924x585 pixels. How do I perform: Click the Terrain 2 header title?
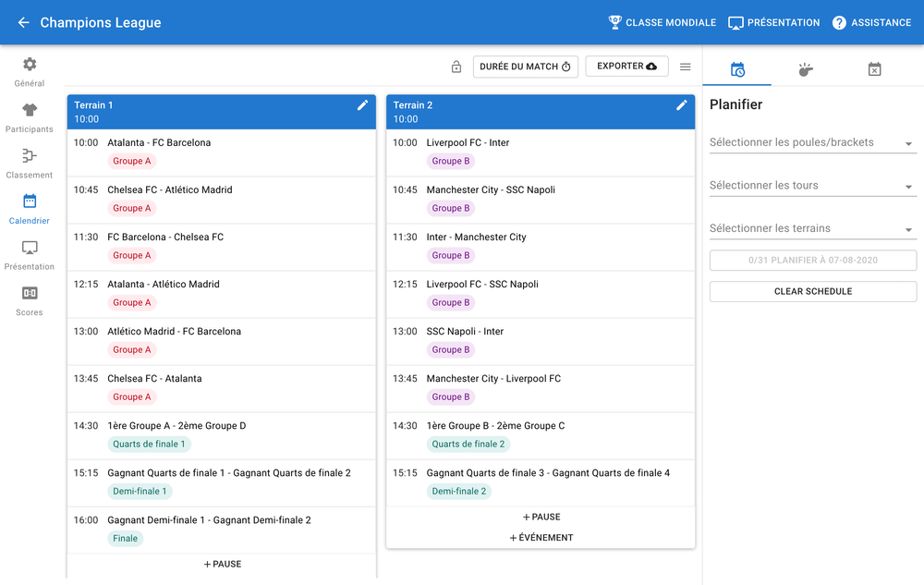coord(412,105)
